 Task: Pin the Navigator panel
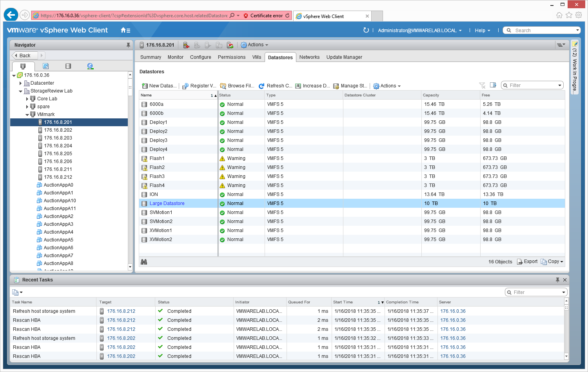(128, 45)
